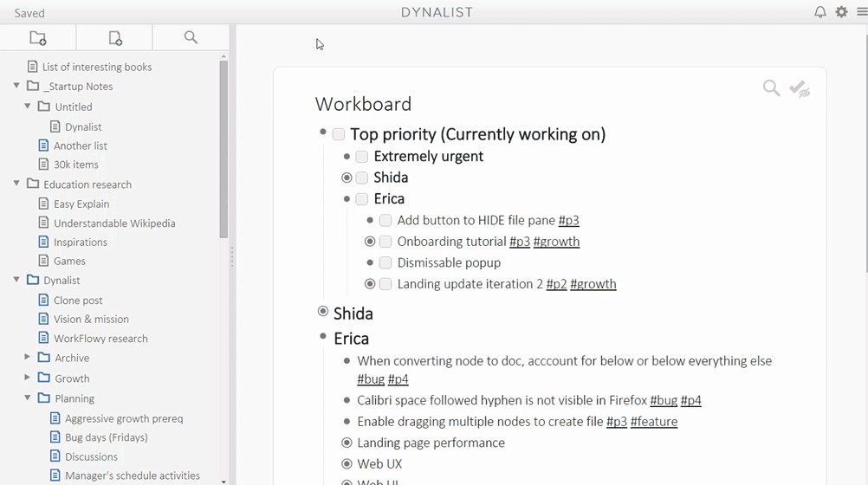Open Discussions document
The width and height of the screenshot is (868, 485).
91,456
